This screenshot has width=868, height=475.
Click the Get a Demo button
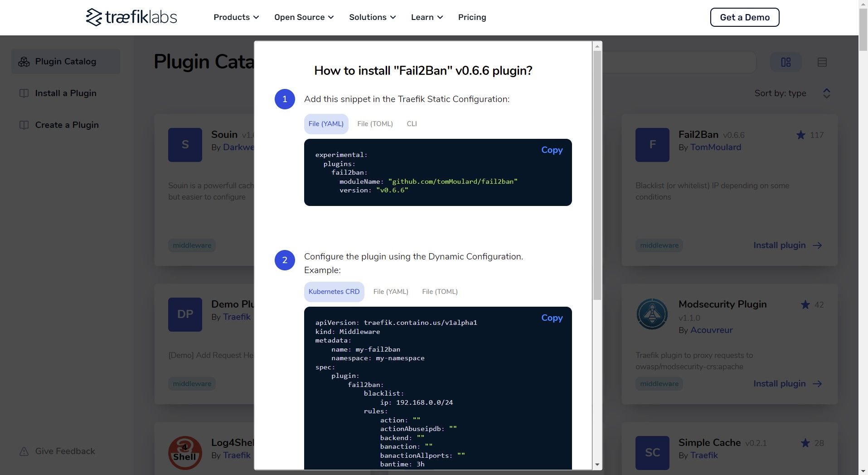[x=745, y=17]
